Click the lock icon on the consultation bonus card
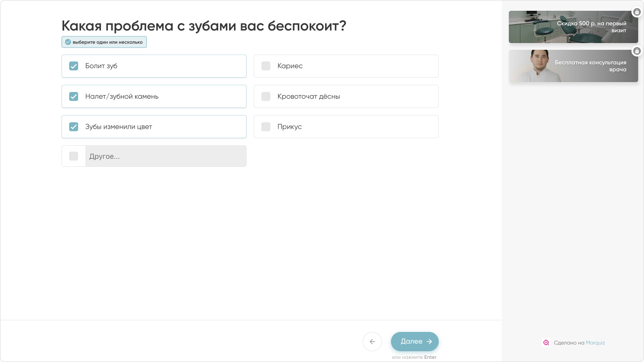This screenshot has width=644, height=362. coord(637,51)
